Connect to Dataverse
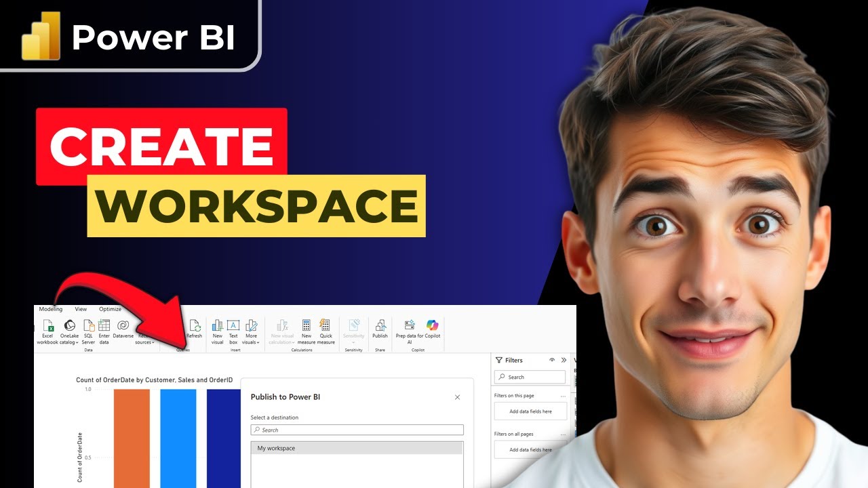868x488 pixels. click(123, 329)
